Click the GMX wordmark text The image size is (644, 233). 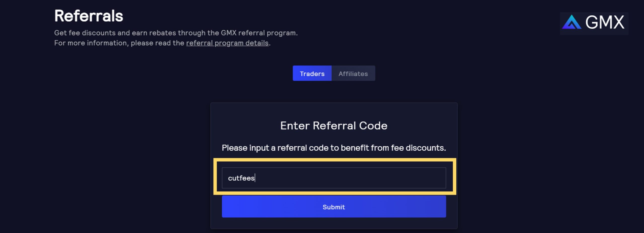(x=605, y=22)
